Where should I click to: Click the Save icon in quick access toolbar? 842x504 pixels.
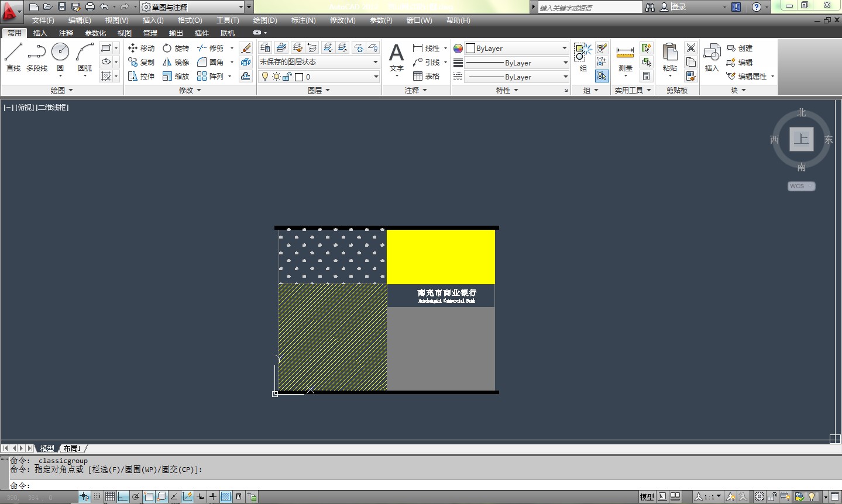point(62,7)
